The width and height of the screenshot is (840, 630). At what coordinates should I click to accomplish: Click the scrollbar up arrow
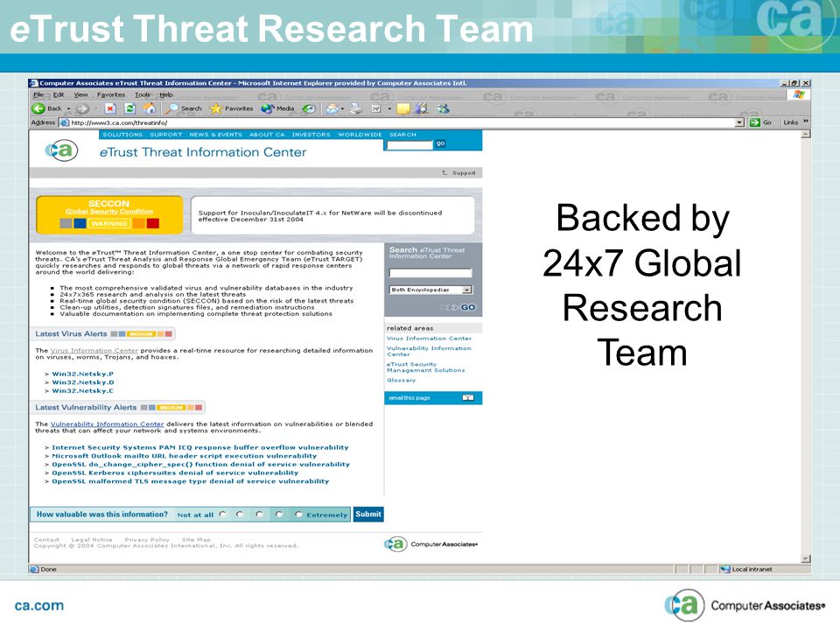[x=806, y=134]
